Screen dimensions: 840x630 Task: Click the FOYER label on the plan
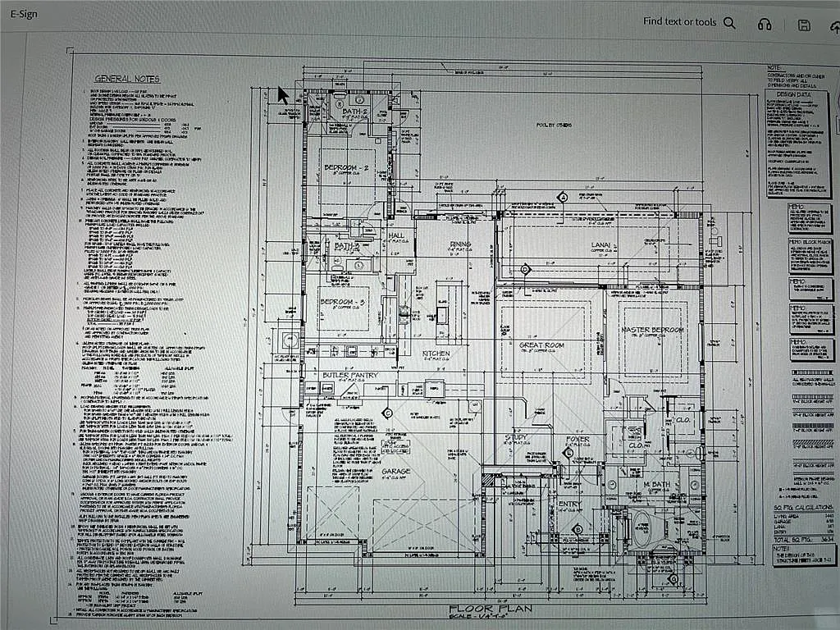click(577, 439)
